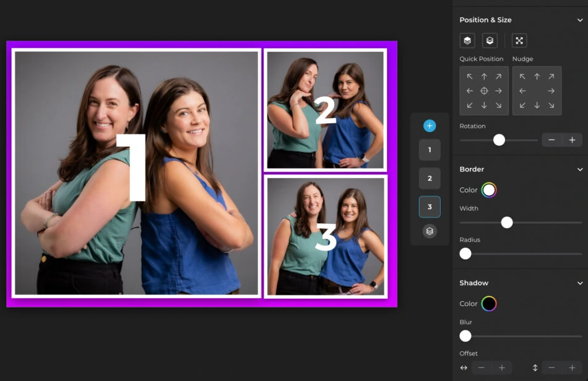Screen dimensions: 588x381
Task: Add a new layer with blue plus
Action: (x=430, y=126)
